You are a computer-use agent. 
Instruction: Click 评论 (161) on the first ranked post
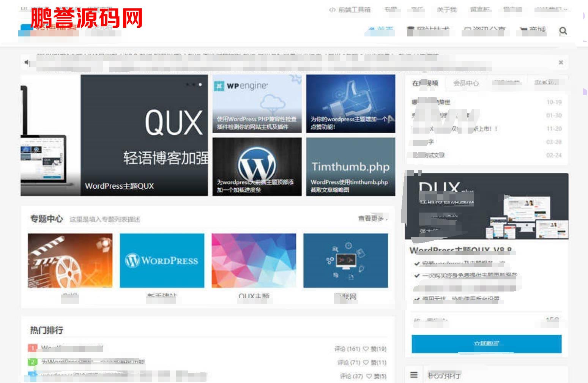click(x=347, y=349)
